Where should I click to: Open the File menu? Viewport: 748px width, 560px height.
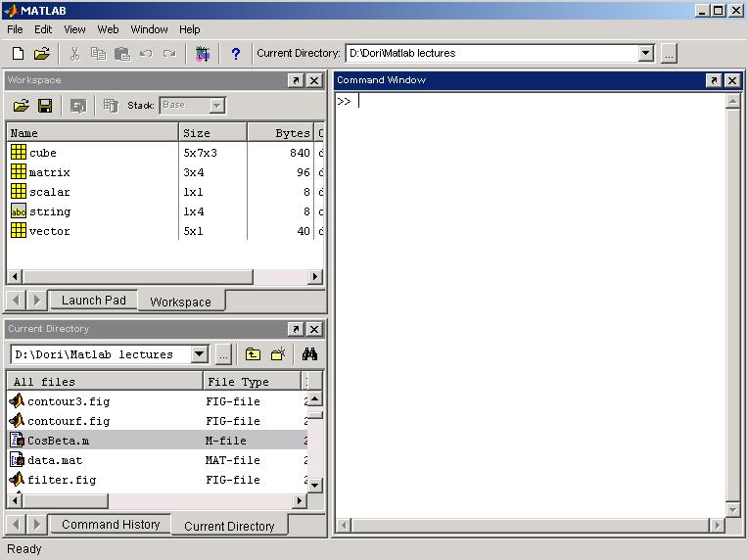(x=15, y=29)
